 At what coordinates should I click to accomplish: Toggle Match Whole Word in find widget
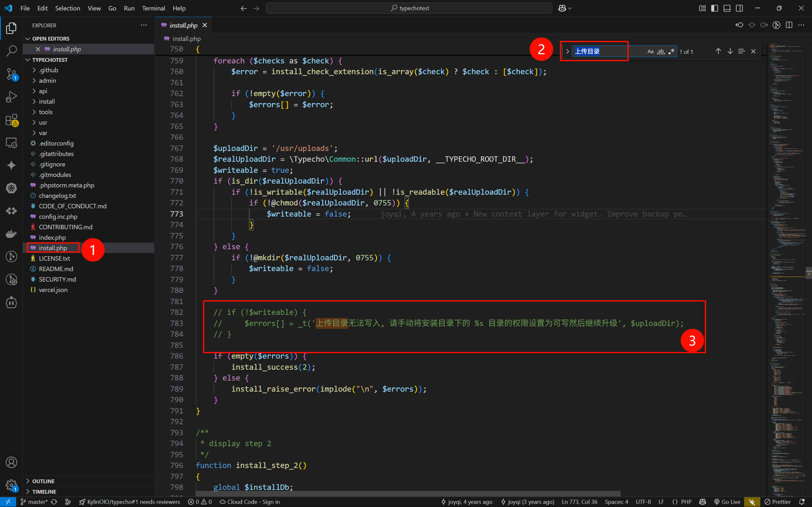pos(661,51)
